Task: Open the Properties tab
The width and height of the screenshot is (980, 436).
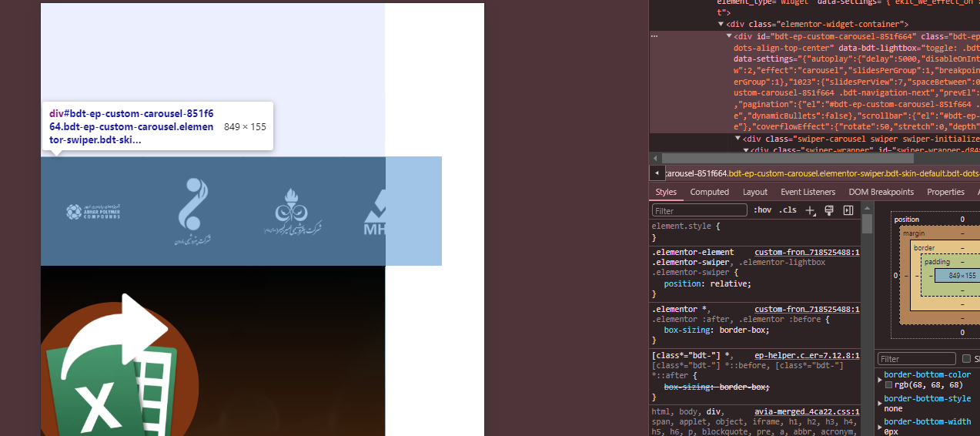Action: (x=945, y=192)
